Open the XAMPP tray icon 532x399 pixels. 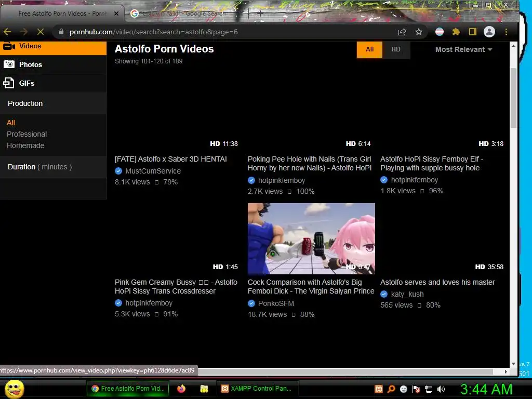tap(379, 389)
